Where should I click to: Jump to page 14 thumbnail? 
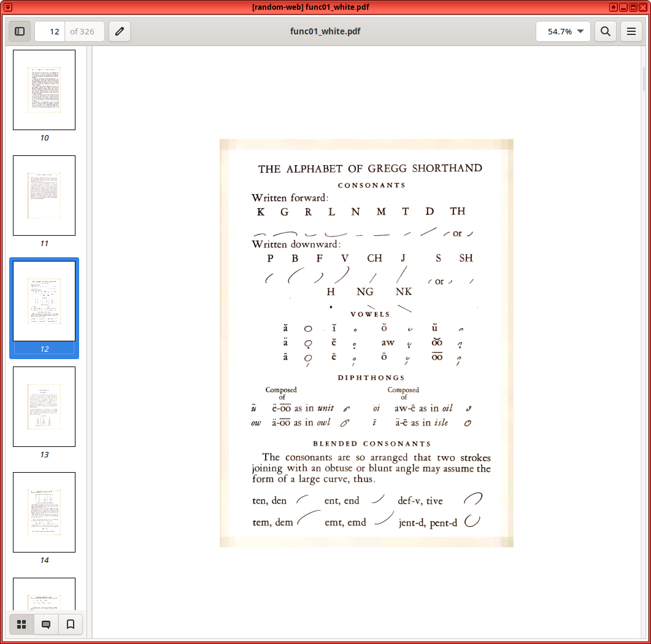44,512
